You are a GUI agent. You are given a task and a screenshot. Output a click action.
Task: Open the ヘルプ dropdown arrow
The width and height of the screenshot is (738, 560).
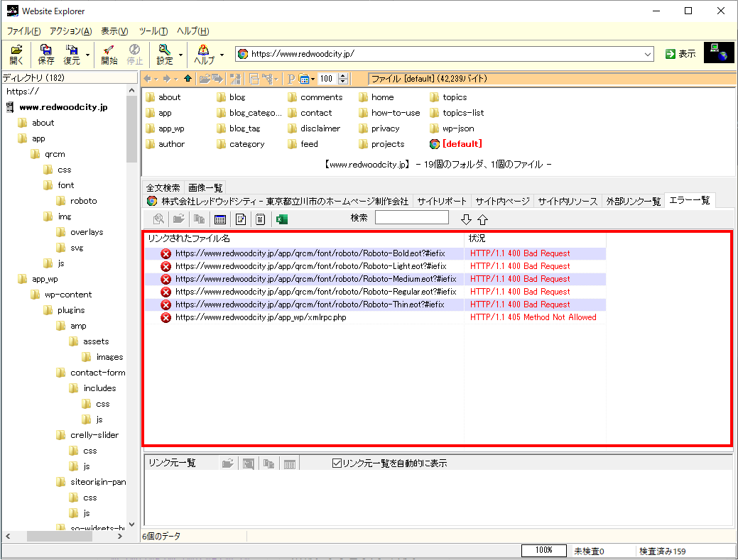[x=222, y=55]
